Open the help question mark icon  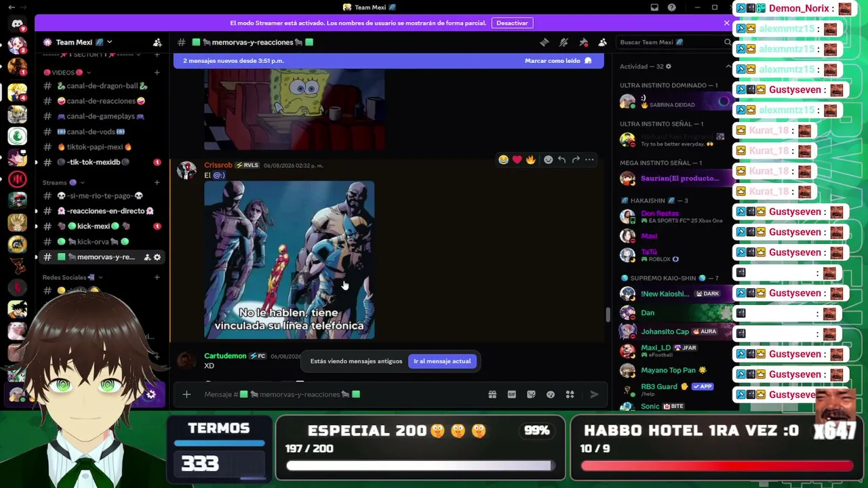click(x=671, y=7)
